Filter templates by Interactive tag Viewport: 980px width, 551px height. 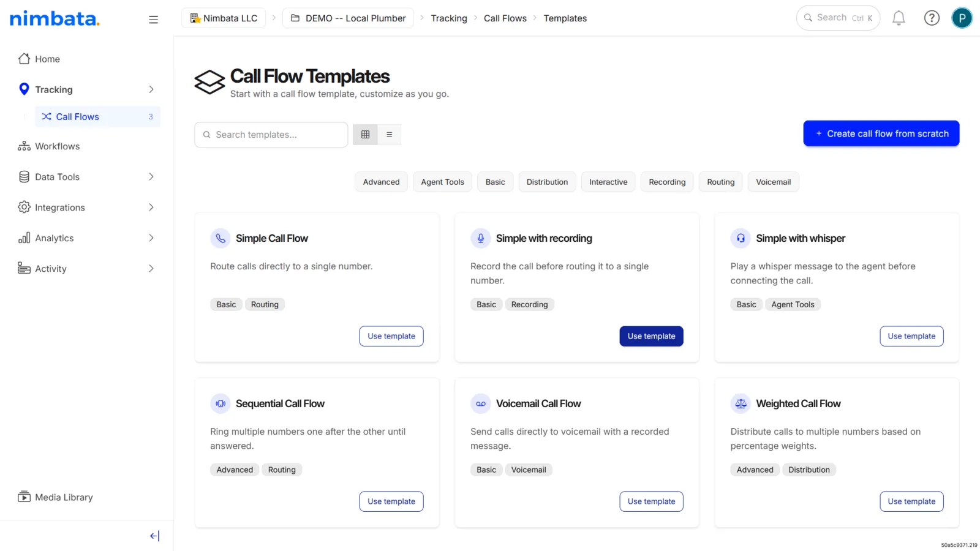click(608, 182)
